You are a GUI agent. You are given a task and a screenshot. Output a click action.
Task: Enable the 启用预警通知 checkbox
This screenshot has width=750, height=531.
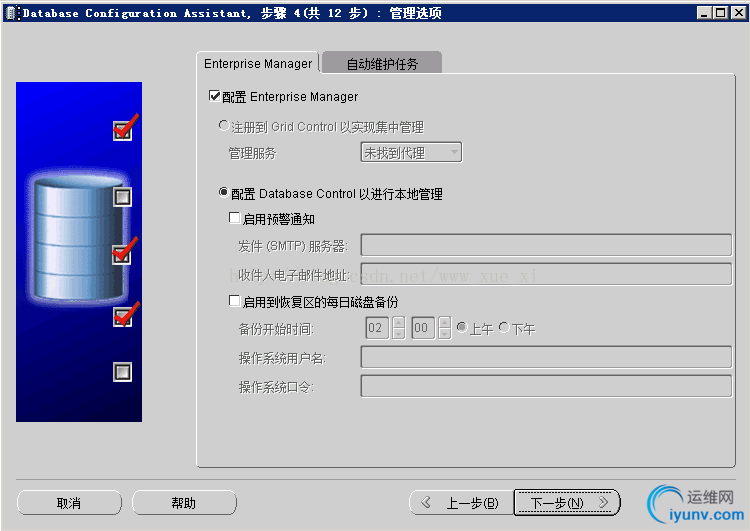[234, 218]
